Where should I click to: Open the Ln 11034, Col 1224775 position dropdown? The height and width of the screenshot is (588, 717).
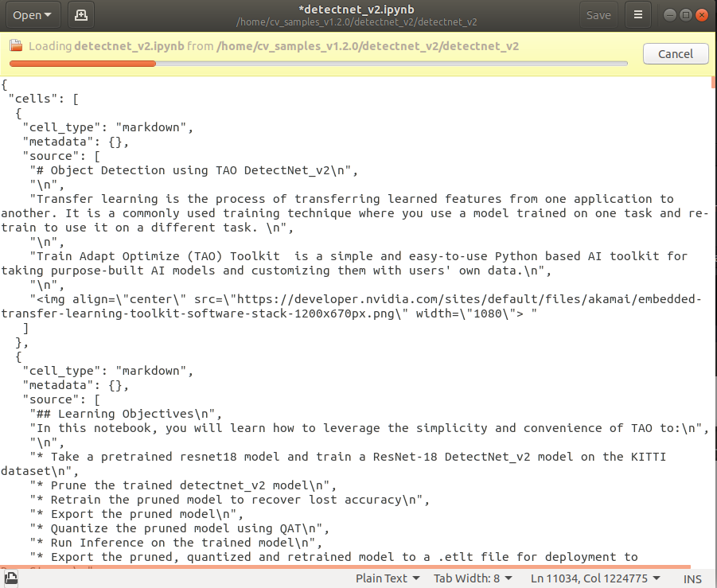point(595,578)
